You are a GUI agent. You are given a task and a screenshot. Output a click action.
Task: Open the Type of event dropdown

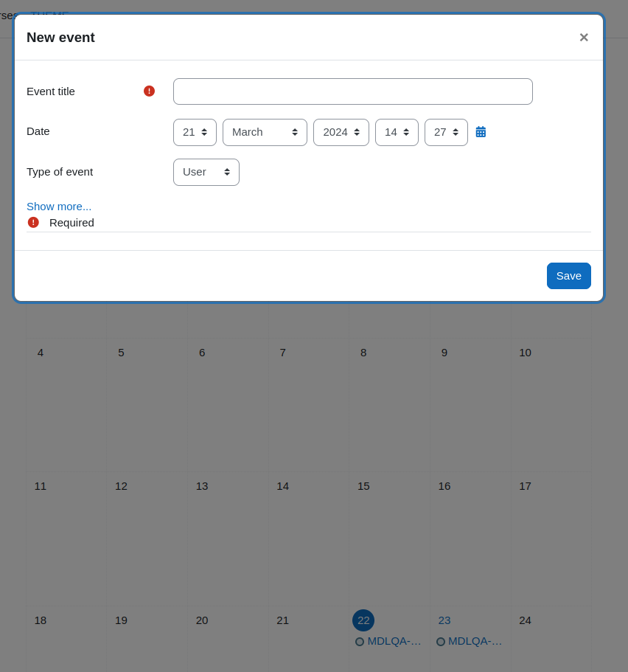click(206, 173)
